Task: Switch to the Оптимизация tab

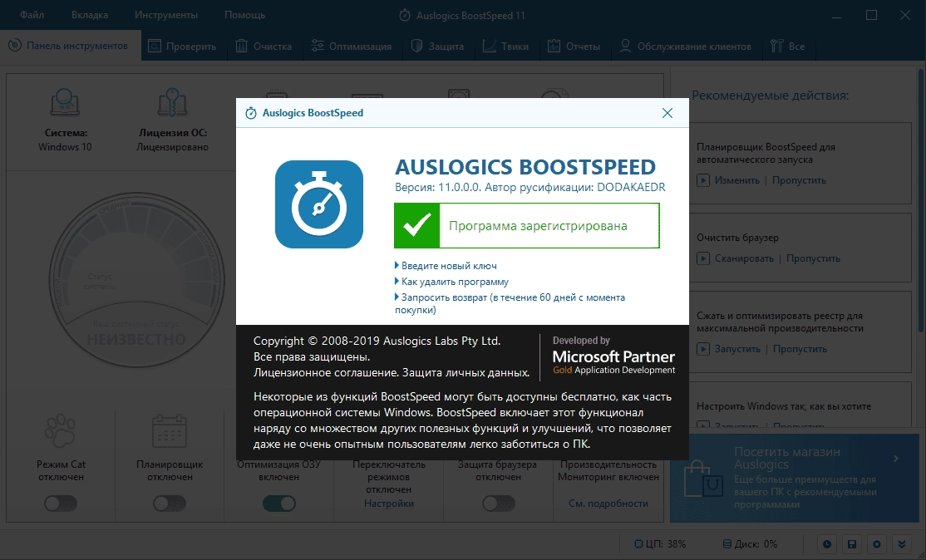Action: pos(352,46)
